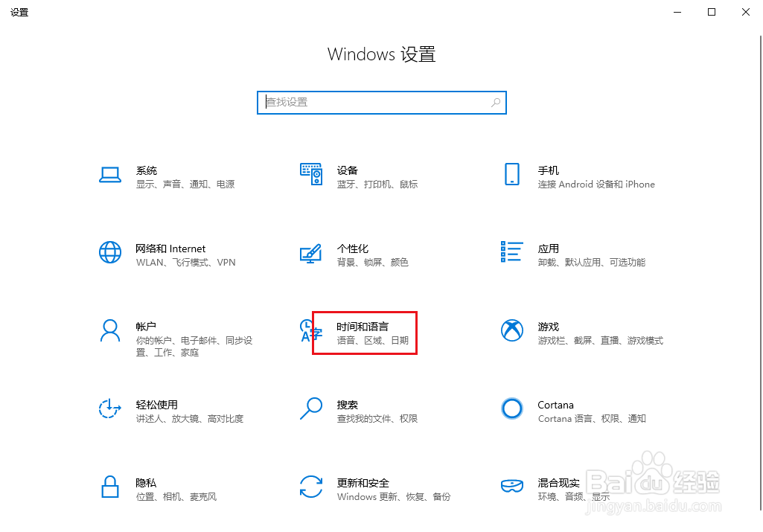Open the 隐私 padlock icon
This screenshot has width=763, height=532.
tap(110, 487)
